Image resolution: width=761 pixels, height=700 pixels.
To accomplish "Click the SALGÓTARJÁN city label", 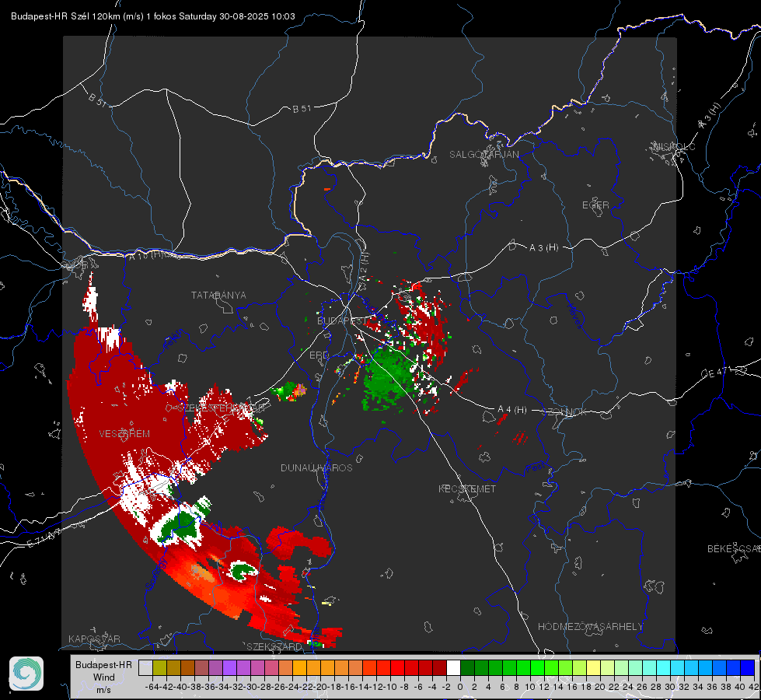I will click(483, 155).
